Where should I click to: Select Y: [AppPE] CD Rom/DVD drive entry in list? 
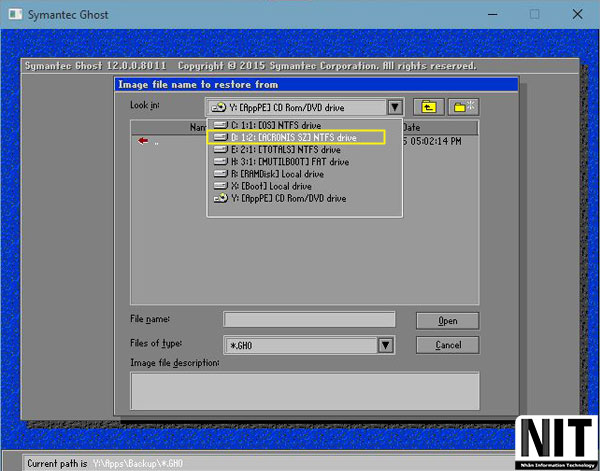[x=304, y=199]
